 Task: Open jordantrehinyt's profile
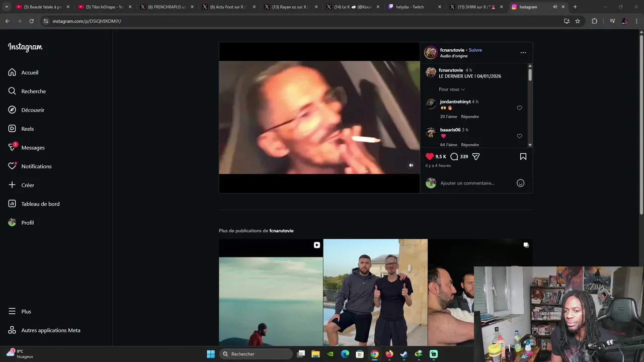coord(455,102)
